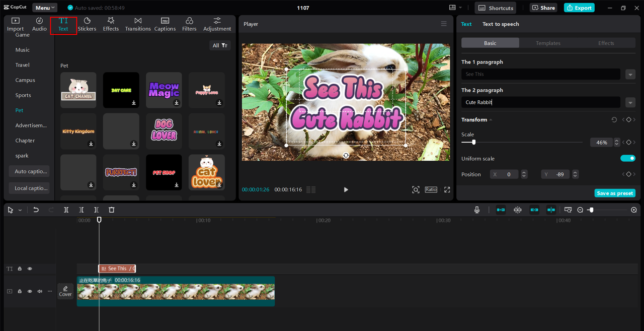Screen dimensions: 644x331
Task: Choose the Day Care text template
Action: click(x=121, y=90)
